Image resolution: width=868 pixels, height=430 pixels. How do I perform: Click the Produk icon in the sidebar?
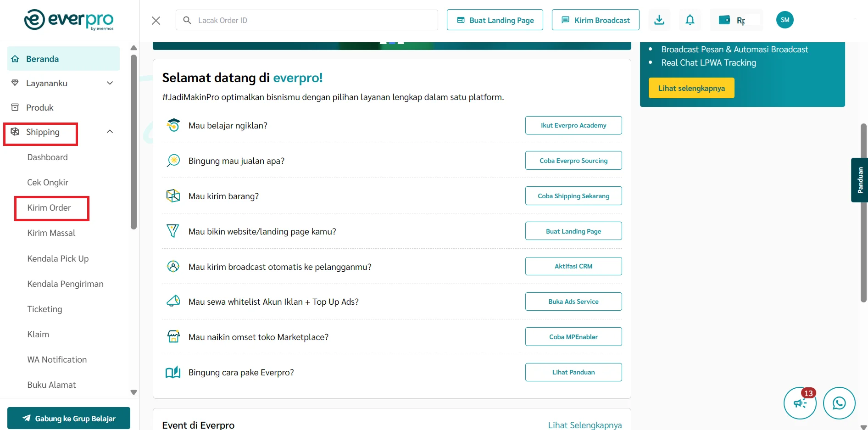14,107
